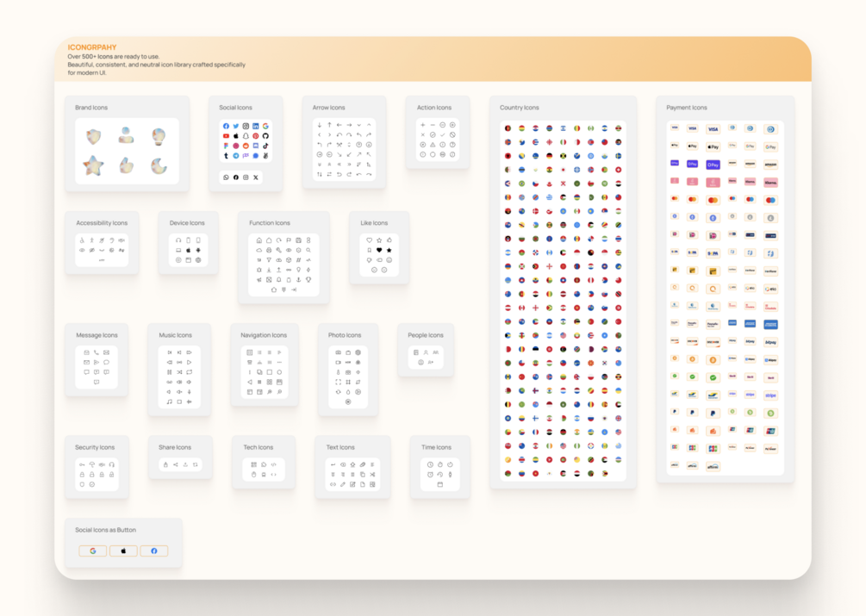This screenshot has width=866, height=616.
Task: Click the YouTube icon in Social Icons
Action: tap(226, 136)
